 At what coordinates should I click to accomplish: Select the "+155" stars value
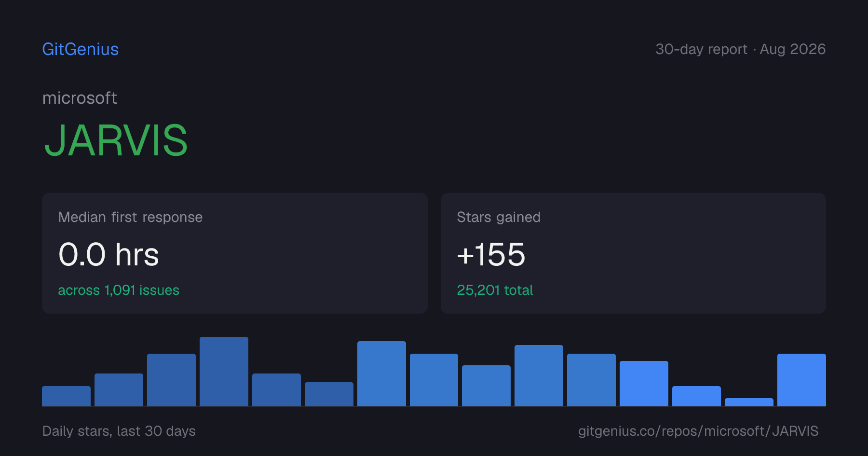coord(491,254)
